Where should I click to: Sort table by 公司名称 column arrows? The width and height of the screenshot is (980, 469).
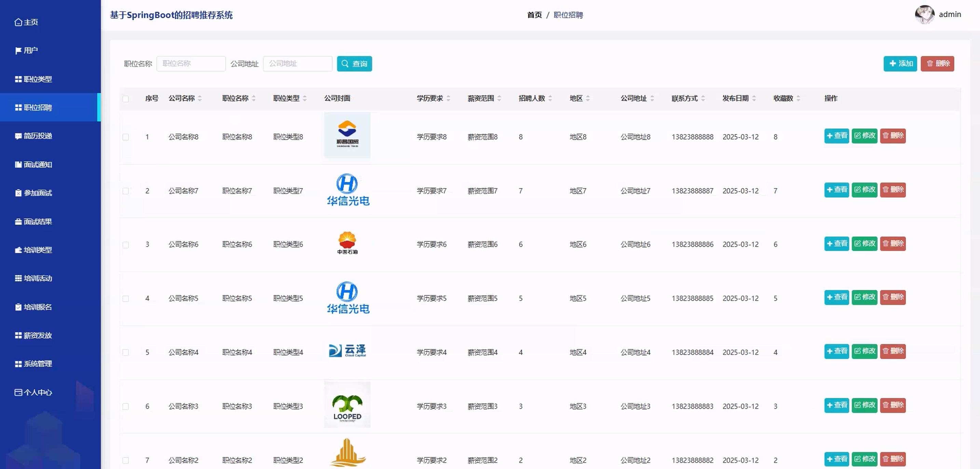coord(200,98)
